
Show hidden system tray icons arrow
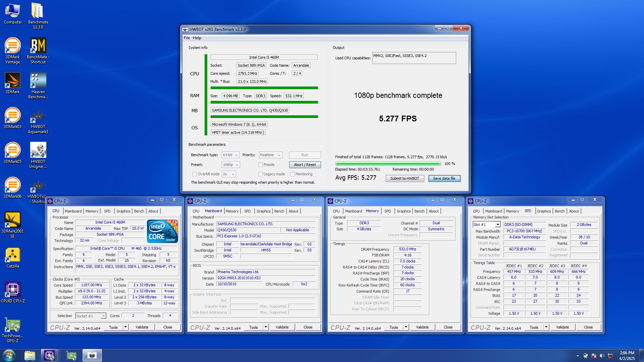578,356
